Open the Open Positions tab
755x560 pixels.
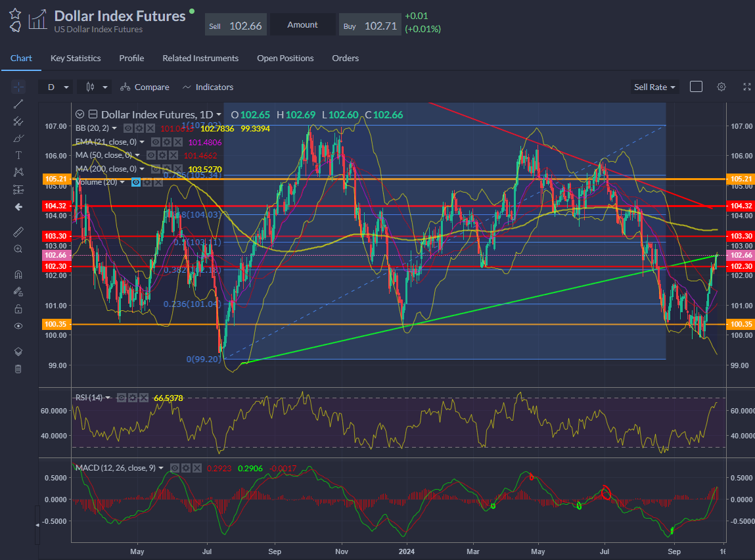[285, 58]
